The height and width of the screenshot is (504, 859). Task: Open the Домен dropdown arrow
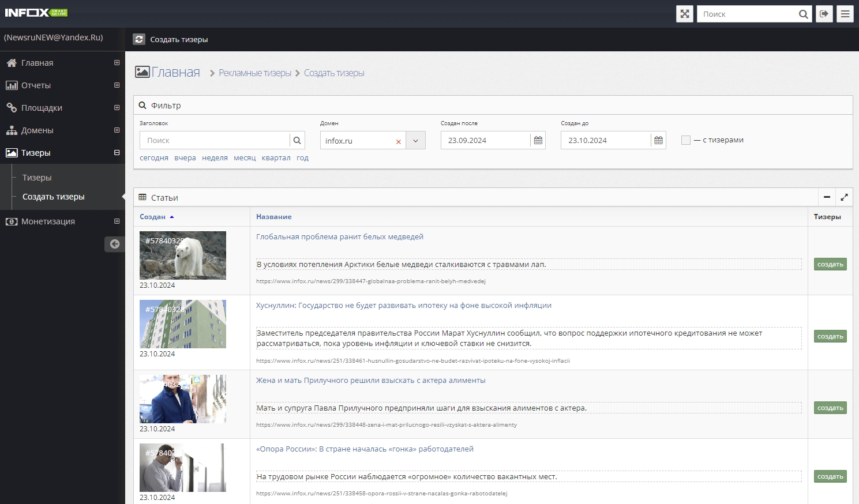415,140
